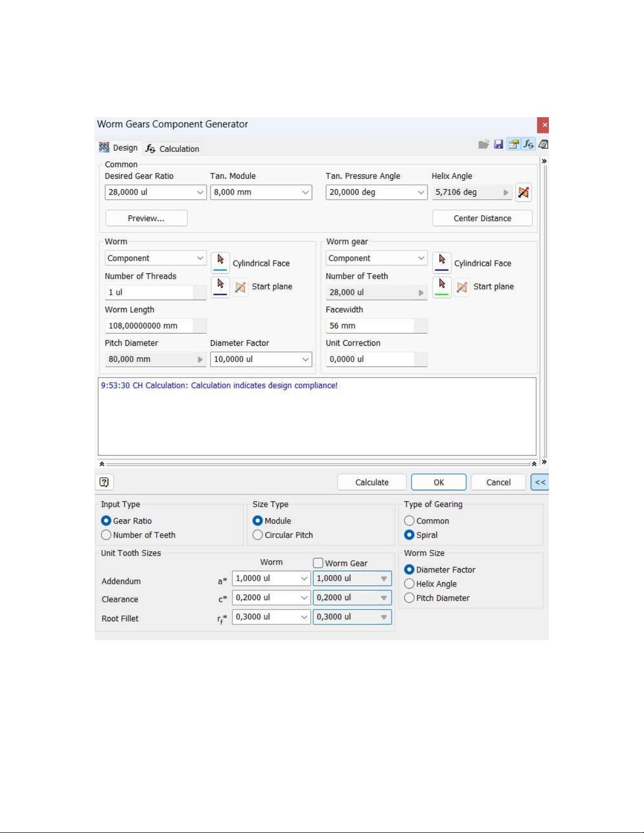Expand Diameter Factor dropdown
The width and height of the screenshot is (644, 833).
point(305,359)
